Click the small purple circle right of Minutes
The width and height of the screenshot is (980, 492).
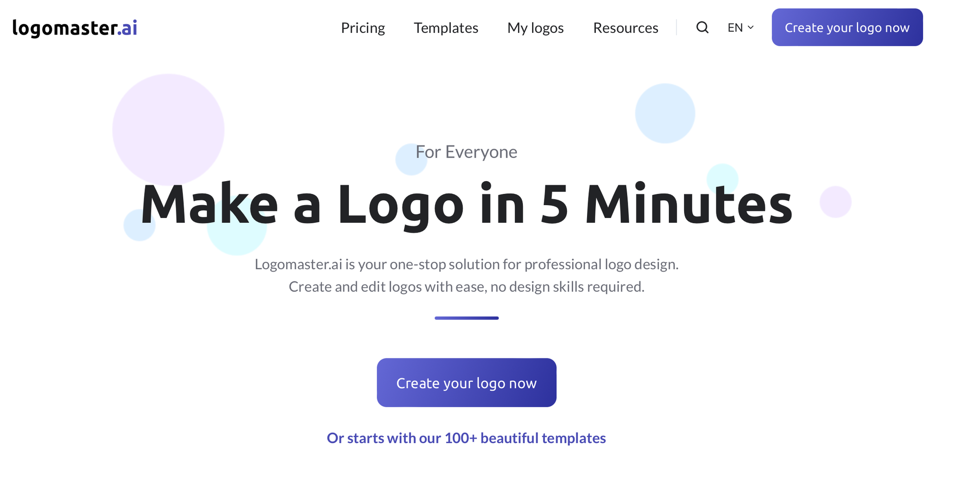(x=835, y=202)
